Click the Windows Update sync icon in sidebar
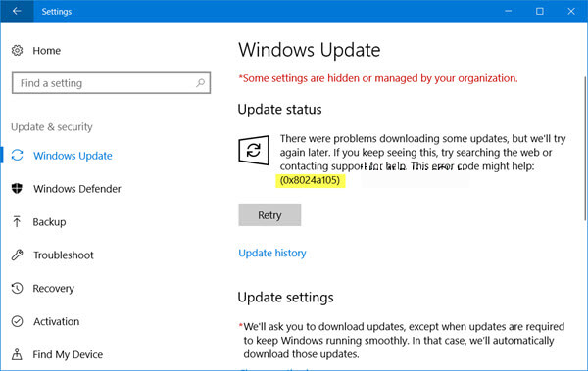588x371 pixels. pyautogui.click(x=18, y=155)
